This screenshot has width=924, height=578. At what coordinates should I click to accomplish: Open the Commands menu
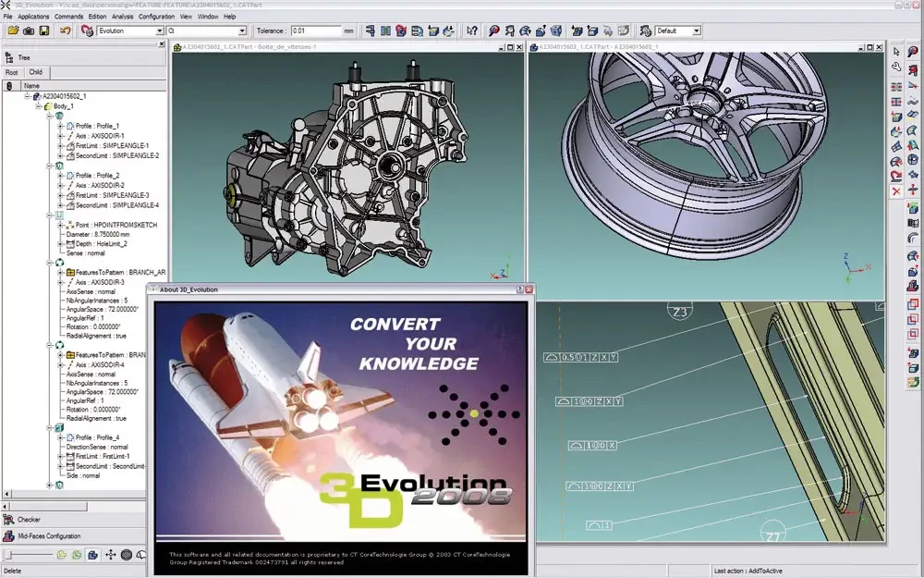click(x=69, y=17)
